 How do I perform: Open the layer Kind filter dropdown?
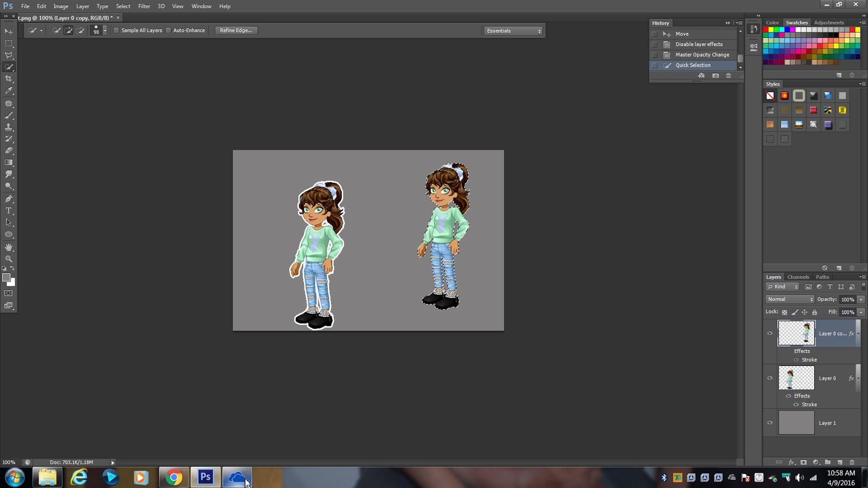pyautogui.click(x=782, y=287)
